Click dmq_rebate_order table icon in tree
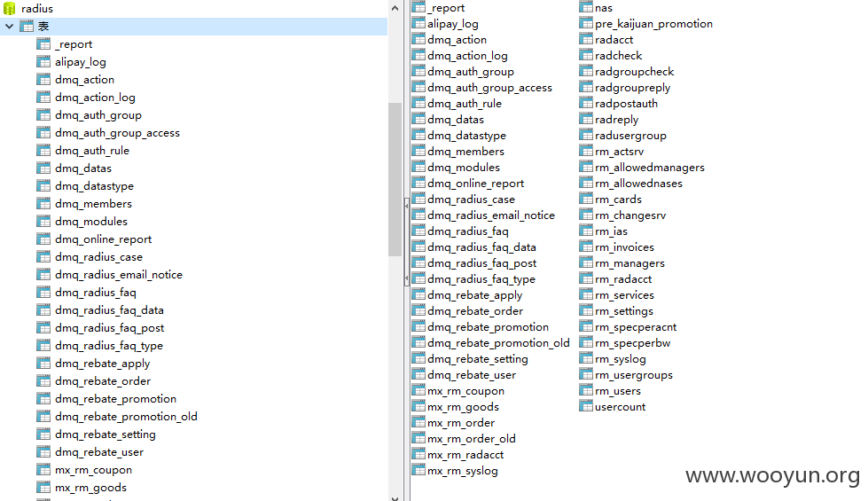Image resolution: width=868 pixels, height=501 pixels. coord(43,380)
